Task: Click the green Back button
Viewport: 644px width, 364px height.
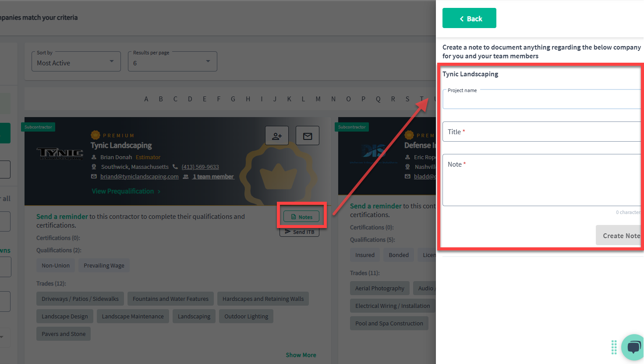Action: pos(469,18)
